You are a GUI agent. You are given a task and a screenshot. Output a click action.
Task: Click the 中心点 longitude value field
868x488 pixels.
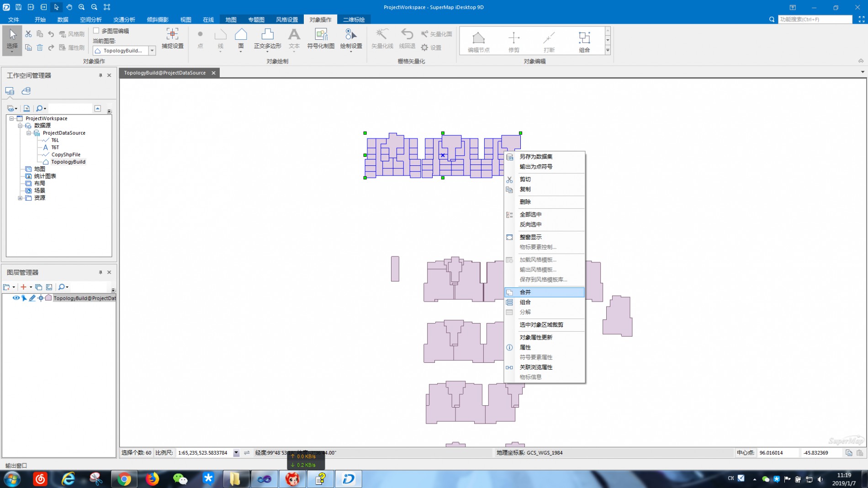[778, 453]
